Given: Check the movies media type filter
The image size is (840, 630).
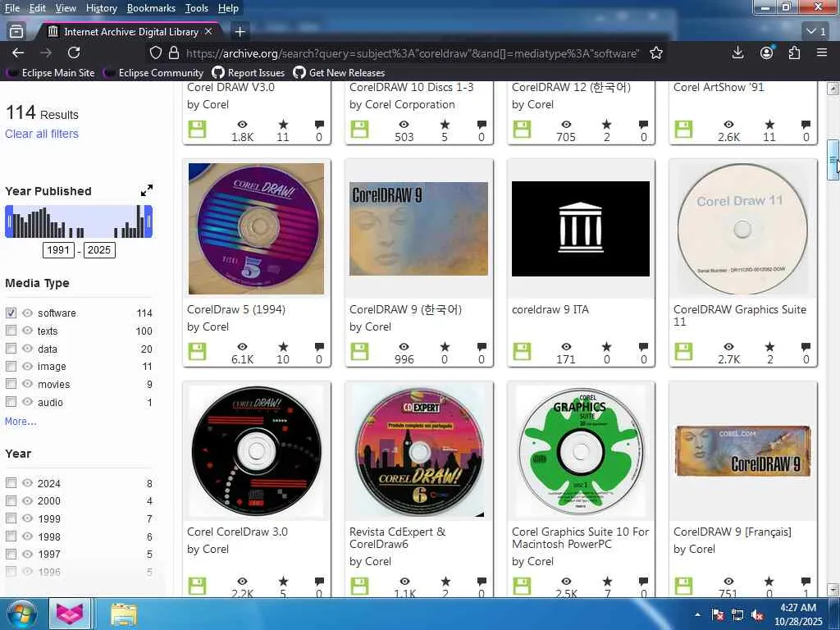Looking at the screenshot, I should click(11, 384).
